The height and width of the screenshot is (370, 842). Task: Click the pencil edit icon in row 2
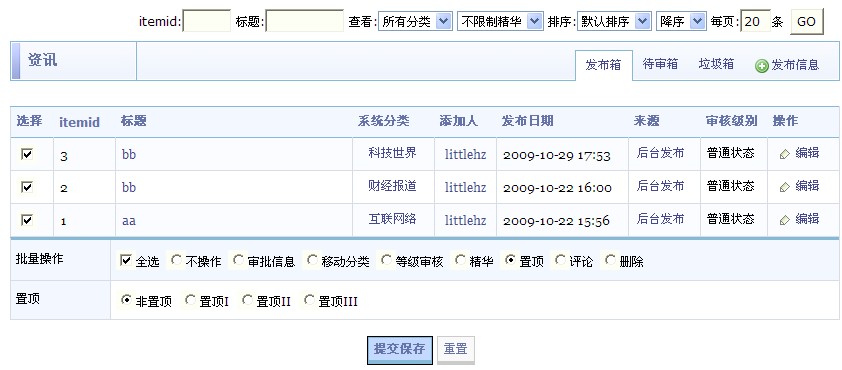point(785,187)
